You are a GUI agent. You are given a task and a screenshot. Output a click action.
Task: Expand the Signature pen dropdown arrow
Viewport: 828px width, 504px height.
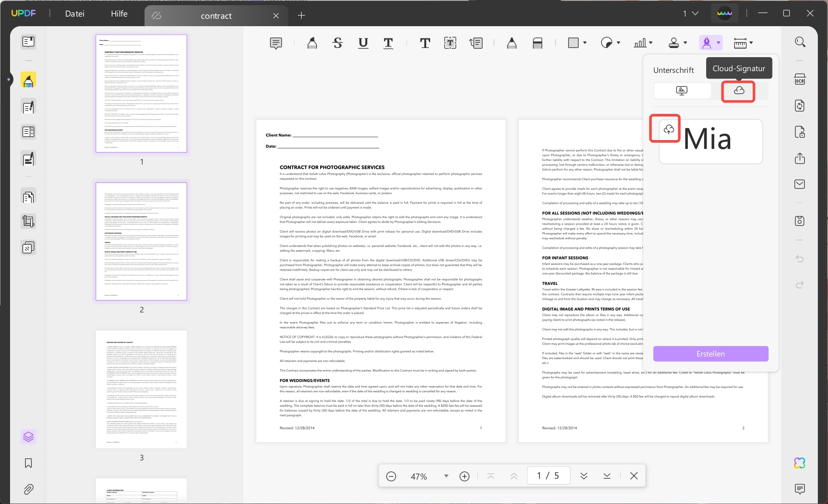pyautogui.click(x=718, y=43)
